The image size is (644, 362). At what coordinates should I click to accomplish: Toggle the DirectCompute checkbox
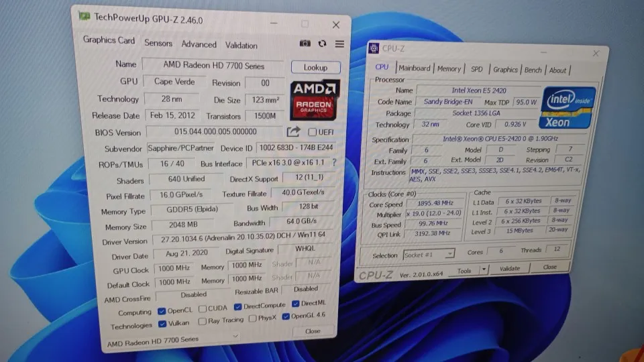tap(237, 306)
